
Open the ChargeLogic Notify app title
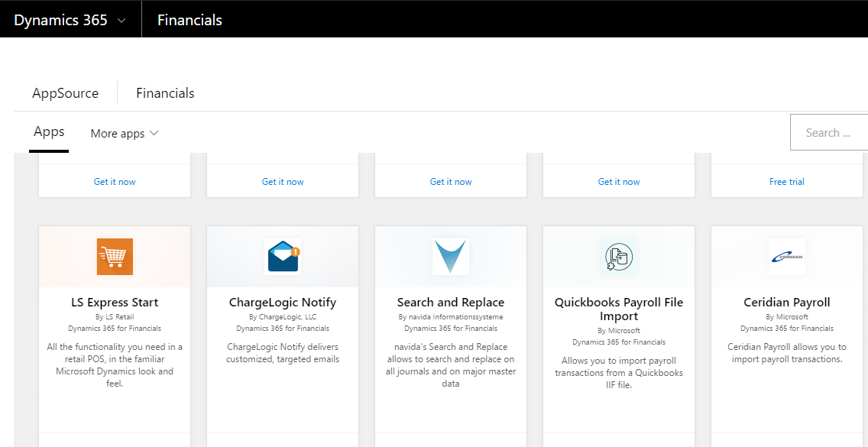283,303
